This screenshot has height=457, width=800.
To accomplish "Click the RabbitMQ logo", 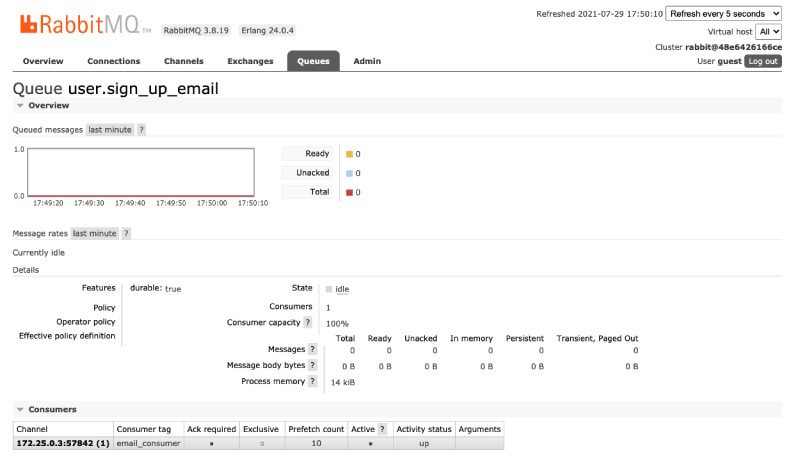I will [x=85, y=24].
